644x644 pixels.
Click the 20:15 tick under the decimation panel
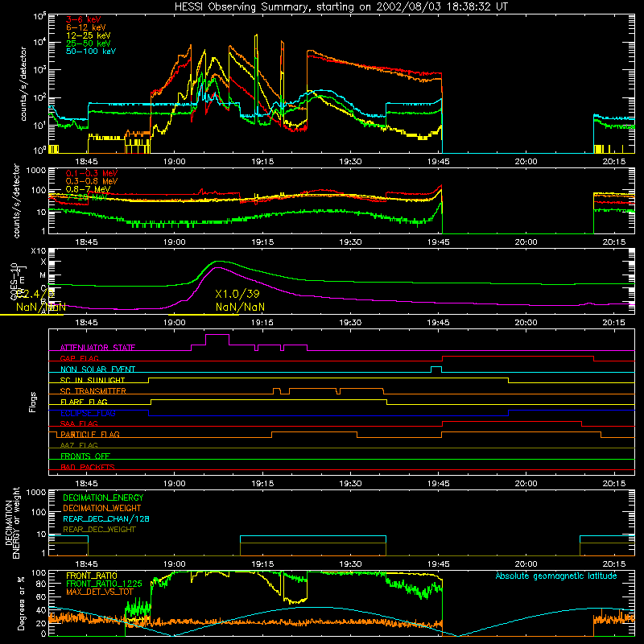[614, 564]
